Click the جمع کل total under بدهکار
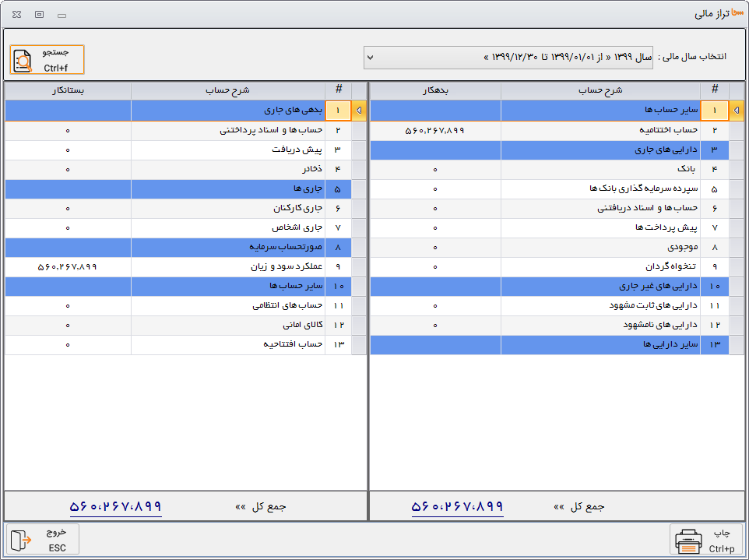The height and width of the screenshot is (560, 749). (457, 506)
